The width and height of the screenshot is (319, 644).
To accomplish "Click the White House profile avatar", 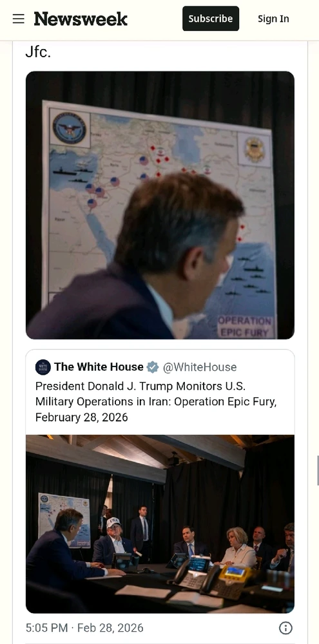I will point(43,367).
